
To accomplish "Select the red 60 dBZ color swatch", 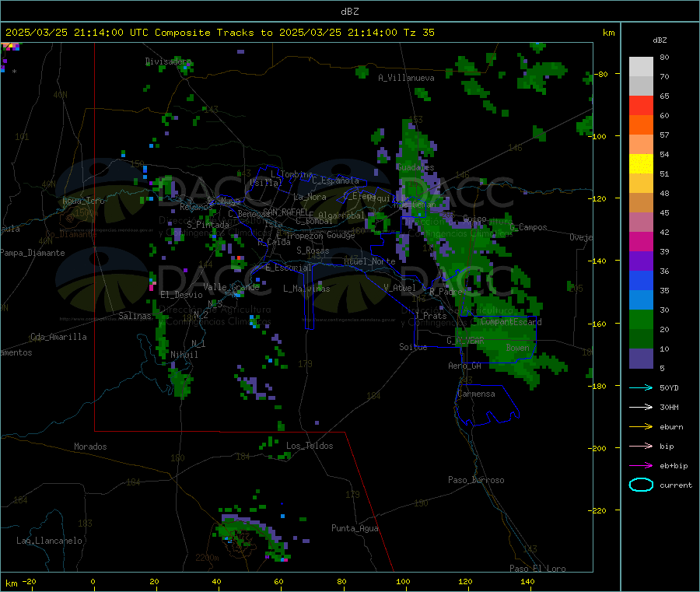I will (641, 105).
